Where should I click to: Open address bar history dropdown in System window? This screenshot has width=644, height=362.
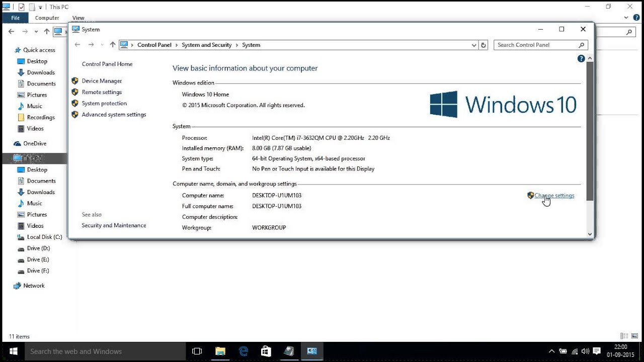[x=473, y=45]
